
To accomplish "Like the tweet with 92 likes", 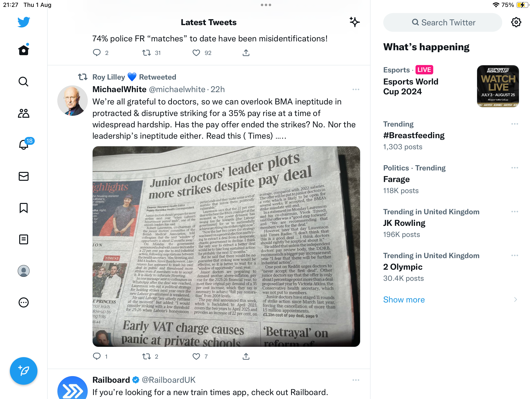I will coord(196,53).
